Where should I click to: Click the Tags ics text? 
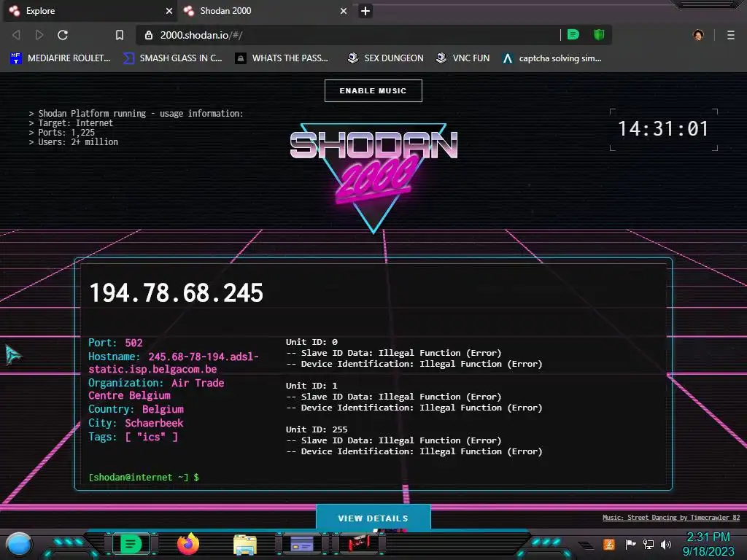tap(133, 437)
